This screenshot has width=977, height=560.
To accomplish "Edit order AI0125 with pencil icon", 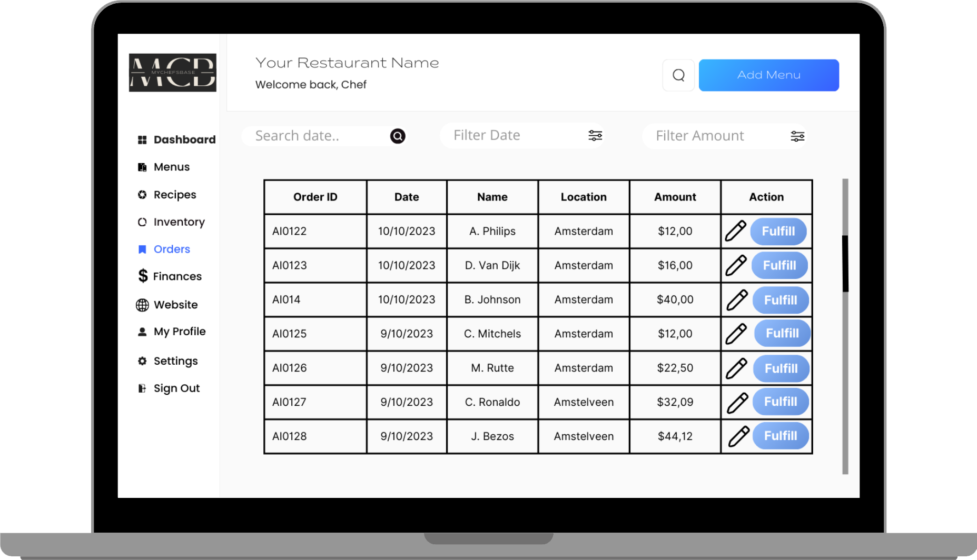I will tap(736, 334).
